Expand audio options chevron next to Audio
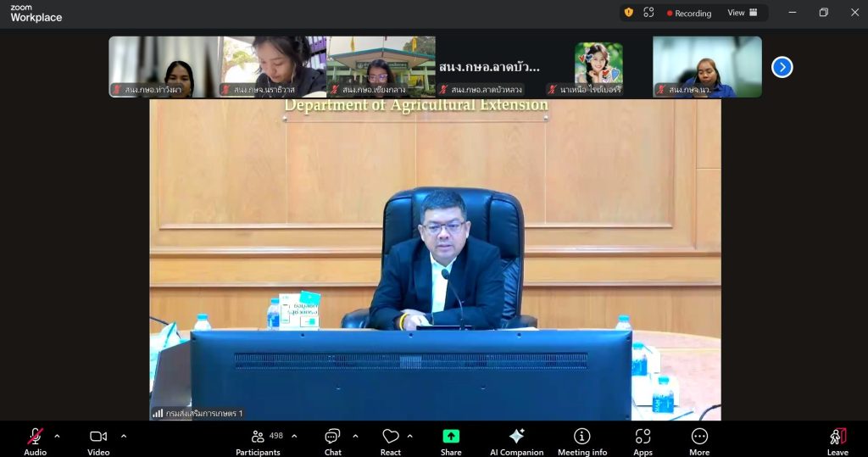868x457 pixels. coord(57,437)
